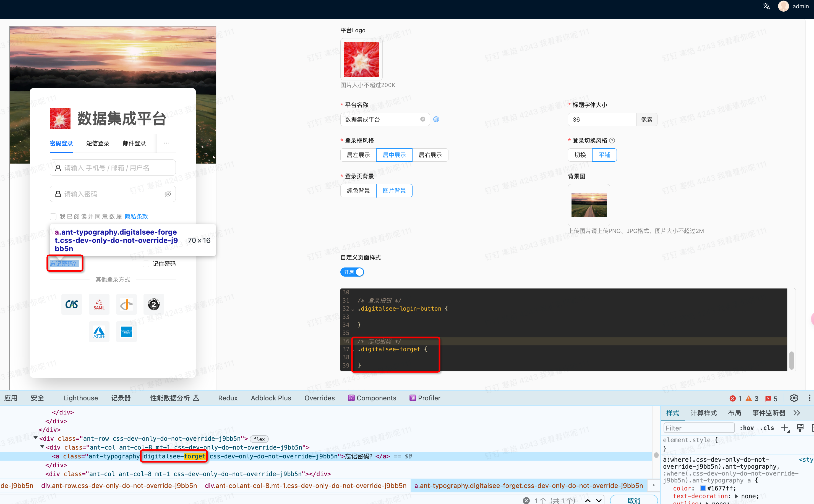Collapse the ant-row div node
814x504 pixels.
[35, 438]
